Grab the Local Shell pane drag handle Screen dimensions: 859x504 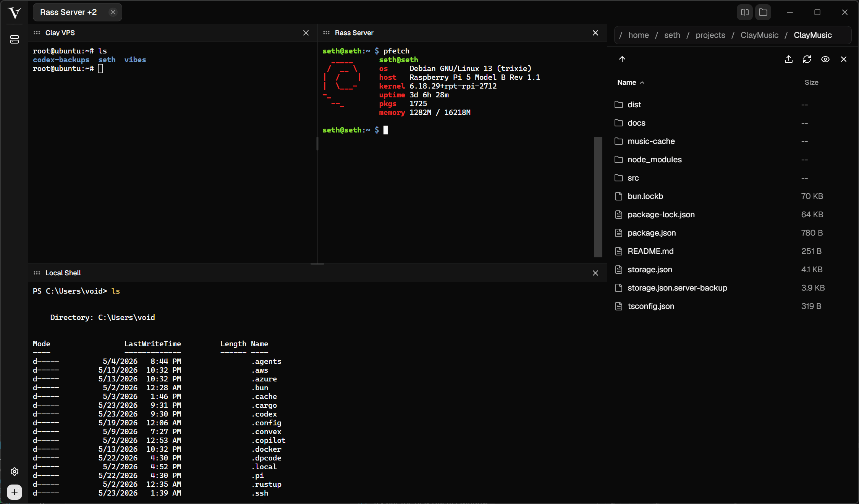(37, 273)
